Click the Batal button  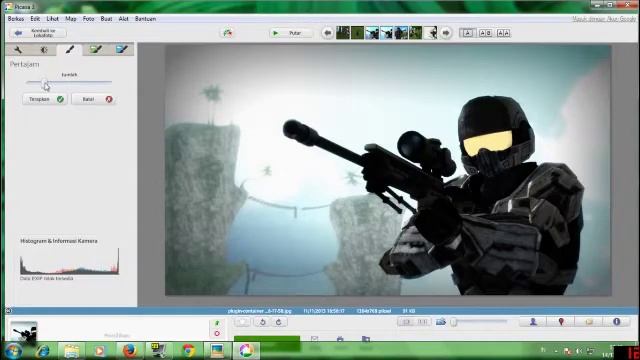coord(94,99)
